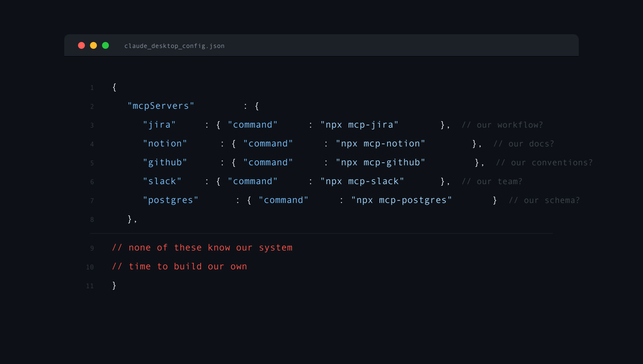Click line number 2 in the gutter
The height and width of the screenshot is (364, 643).
(92, 107)
